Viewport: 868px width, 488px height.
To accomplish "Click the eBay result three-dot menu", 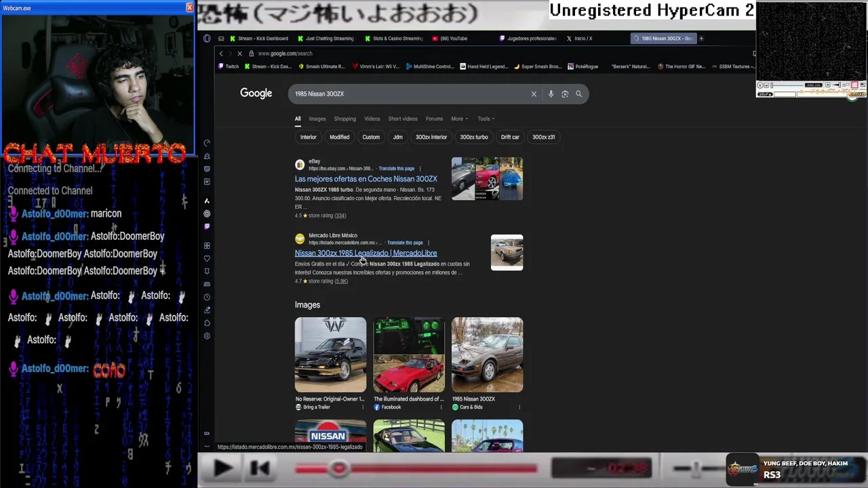I will [420, 169].
